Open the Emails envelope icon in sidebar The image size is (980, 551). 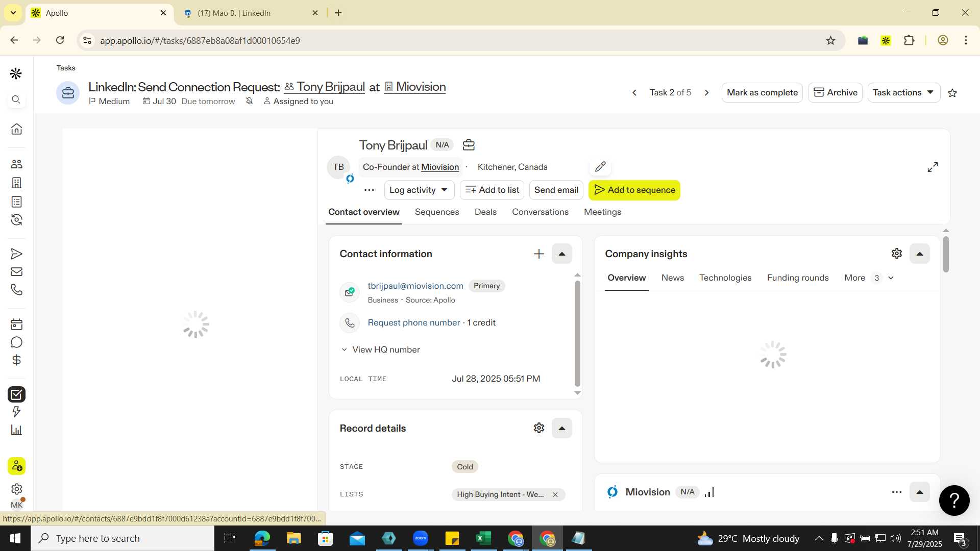16,272
